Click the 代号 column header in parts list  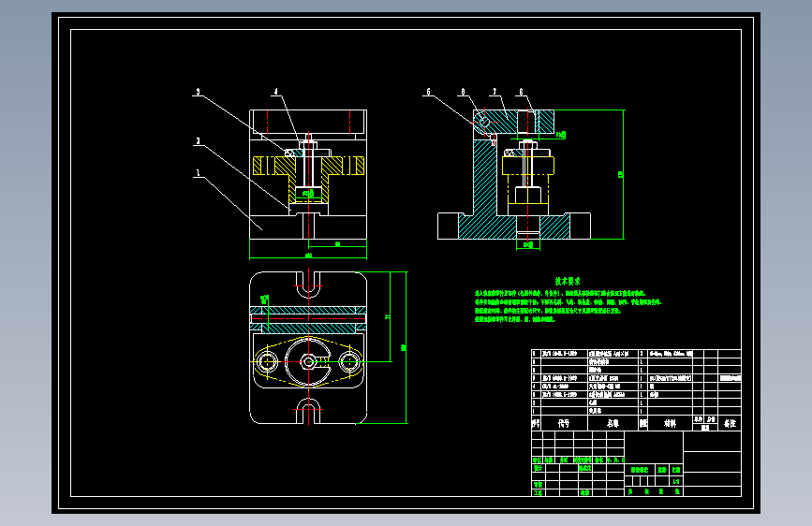(x=564, y=423)
